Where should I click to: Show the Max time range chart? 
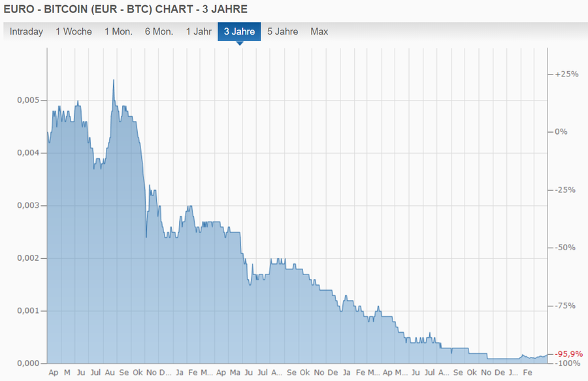[319, 31]
